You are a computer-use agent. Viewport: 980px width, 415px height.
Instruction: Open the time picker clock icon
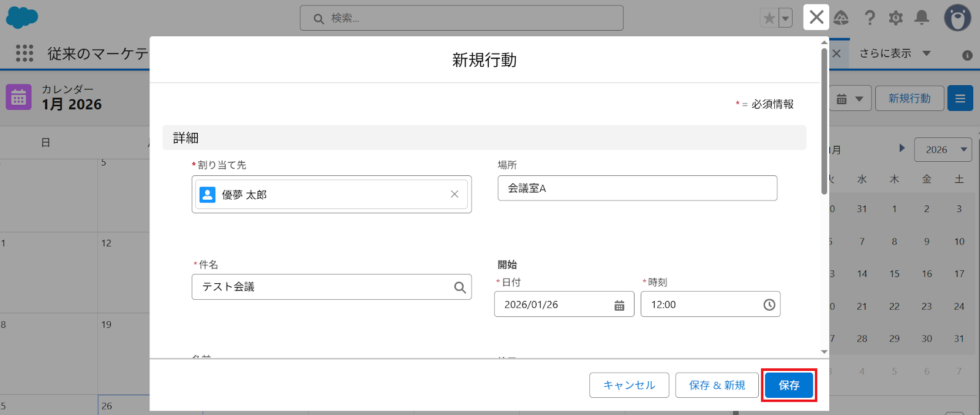click(x=769, y=305)
